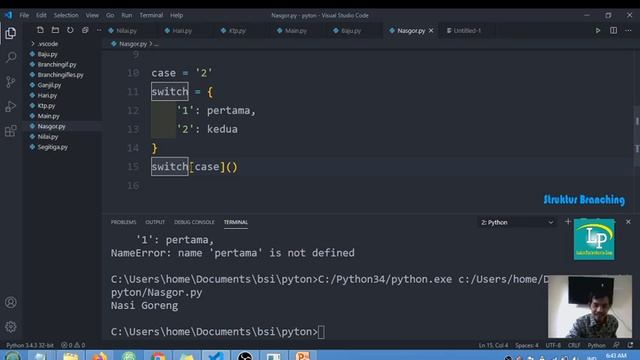Click the notifications bell in status bar
The width and height of the screenshot is (640, 360).
630,345
